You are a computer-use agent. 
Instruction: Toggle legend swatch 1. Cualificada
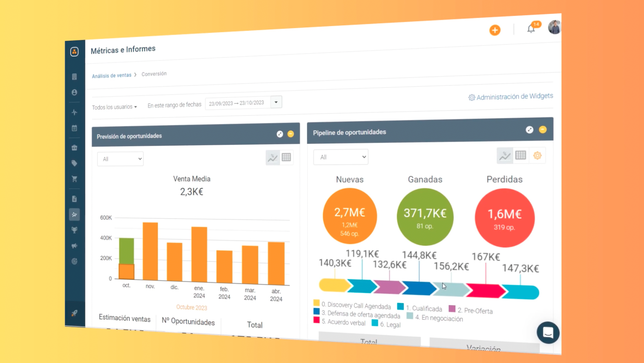pyautogui.click(x=400, y=306)
